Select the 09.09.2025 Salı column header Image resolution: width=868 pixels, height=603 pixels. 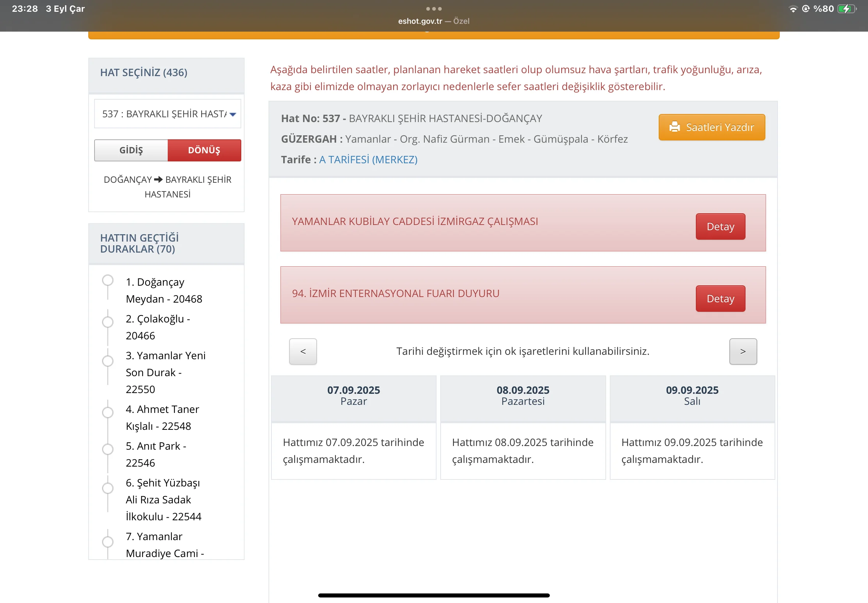pos(692,396)
